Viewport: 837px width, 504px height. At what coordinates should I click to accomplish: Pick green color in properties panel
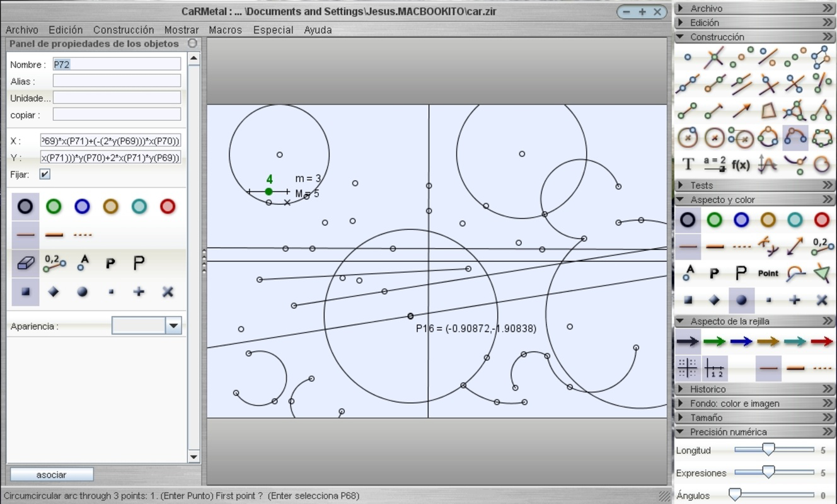click(x=54, y=206)
